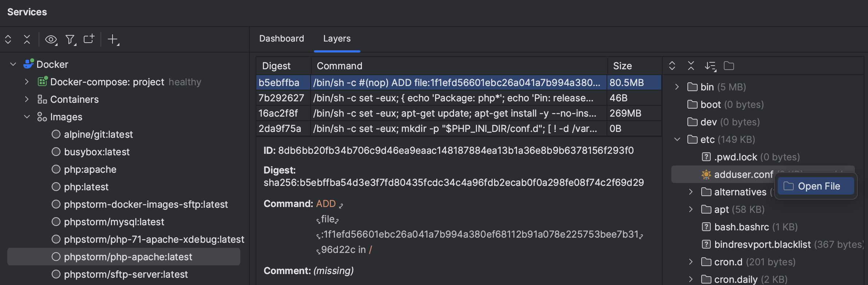Select the alpine/git:latest image circle

[x=56, y=134]
